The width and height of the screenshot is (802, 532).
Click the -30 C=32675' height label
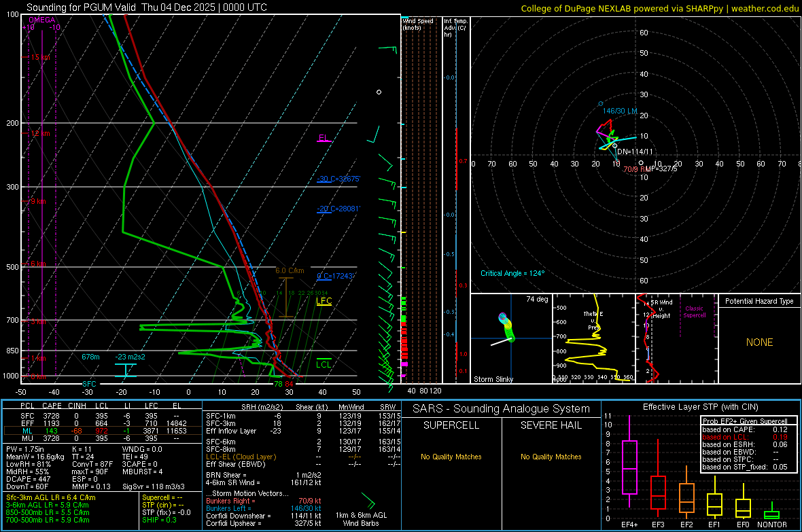point(338,179)
